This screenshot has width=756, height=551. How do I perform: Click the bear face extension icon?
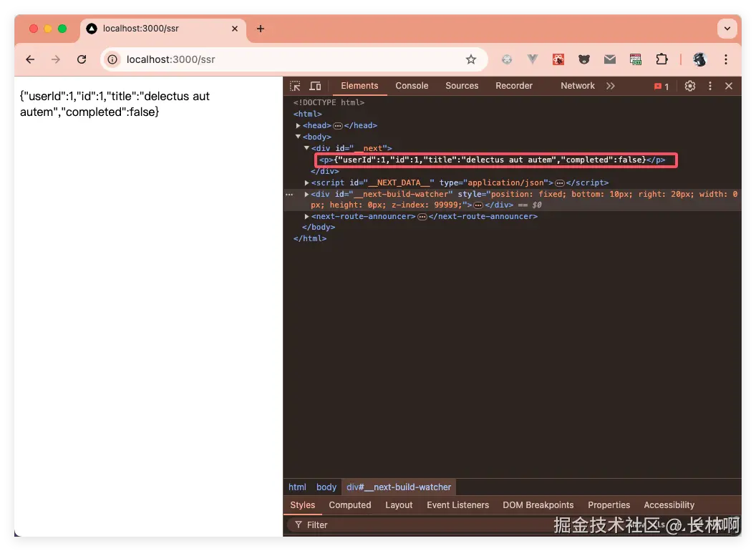click(x=584, y=59)
